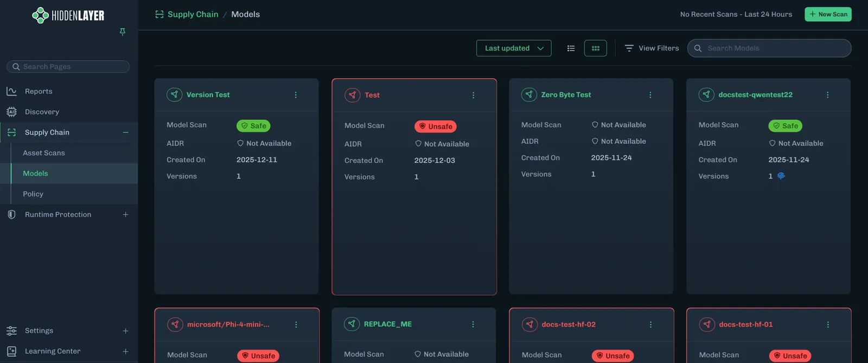
Task: Focus the Search Models field
Action: 769,48
